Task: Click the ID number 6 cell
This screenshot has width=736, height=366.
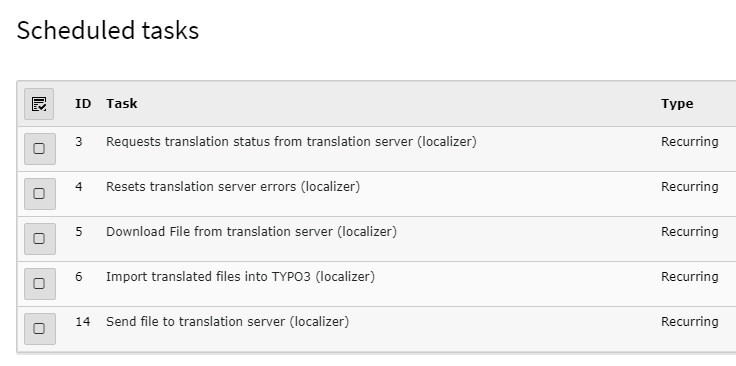Action: click(78, 277)
